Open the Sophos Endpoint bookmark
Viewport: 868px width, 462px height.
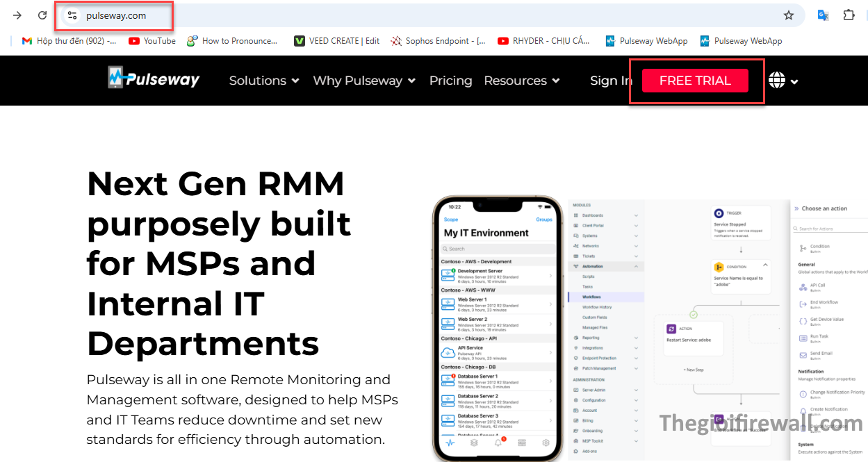439,41
